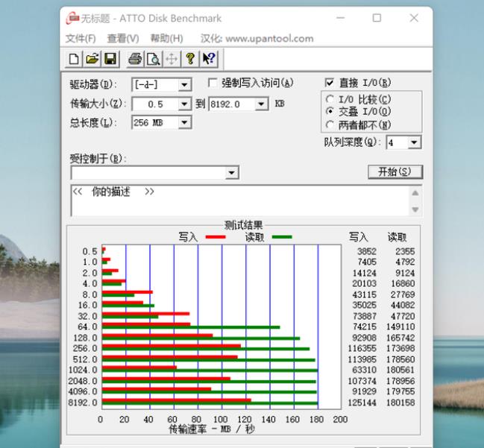Enable the 强制写入访问 checkbox
Screen dimensions: 484x448
click(x=213, y=83)
